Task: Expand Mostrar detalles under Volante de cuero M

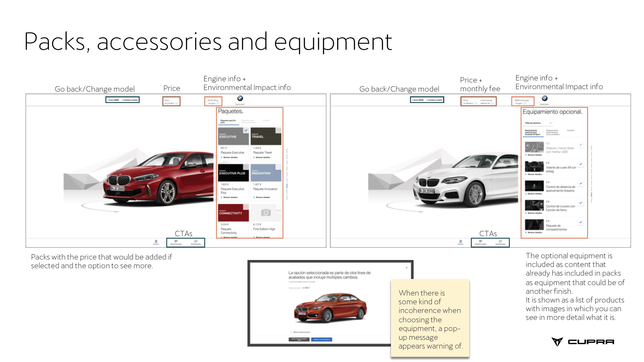Action: (534, 174)
